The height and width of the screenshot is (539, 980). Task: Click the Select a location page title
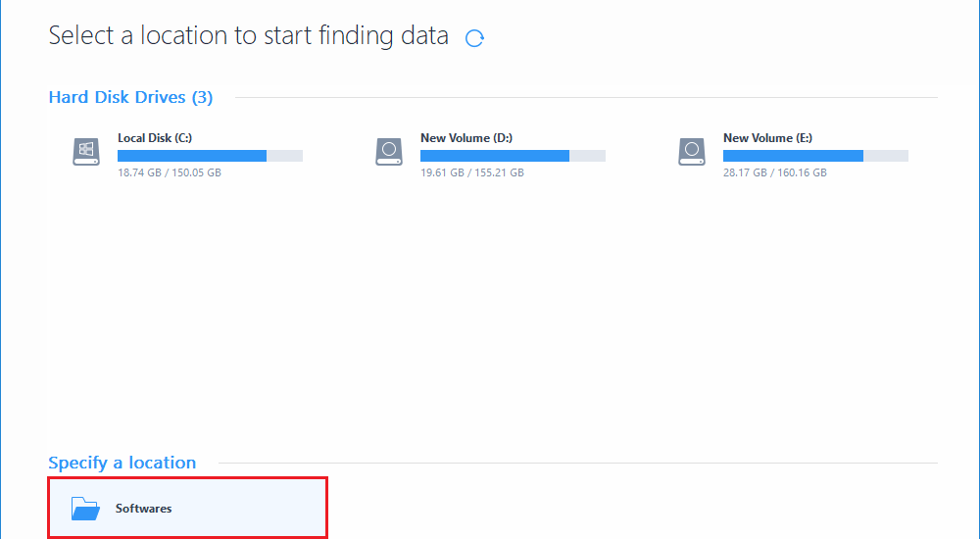[249, 35]
